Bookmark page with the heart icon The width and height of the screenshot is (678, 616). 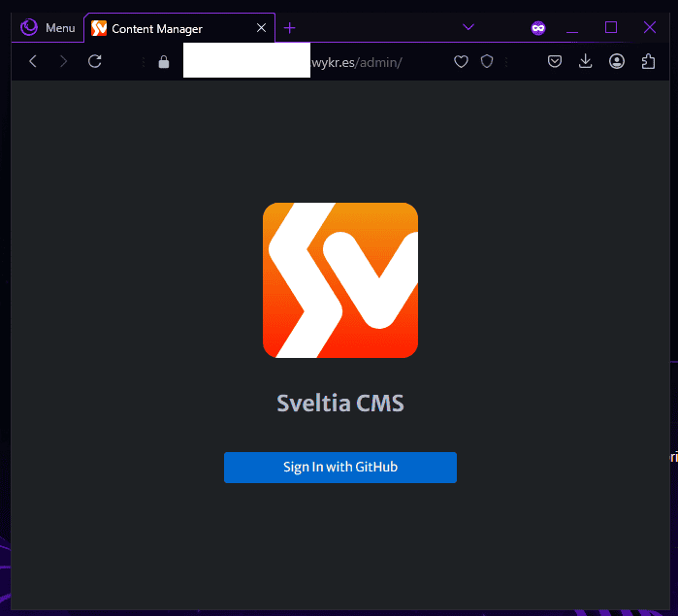coord(461,62)
